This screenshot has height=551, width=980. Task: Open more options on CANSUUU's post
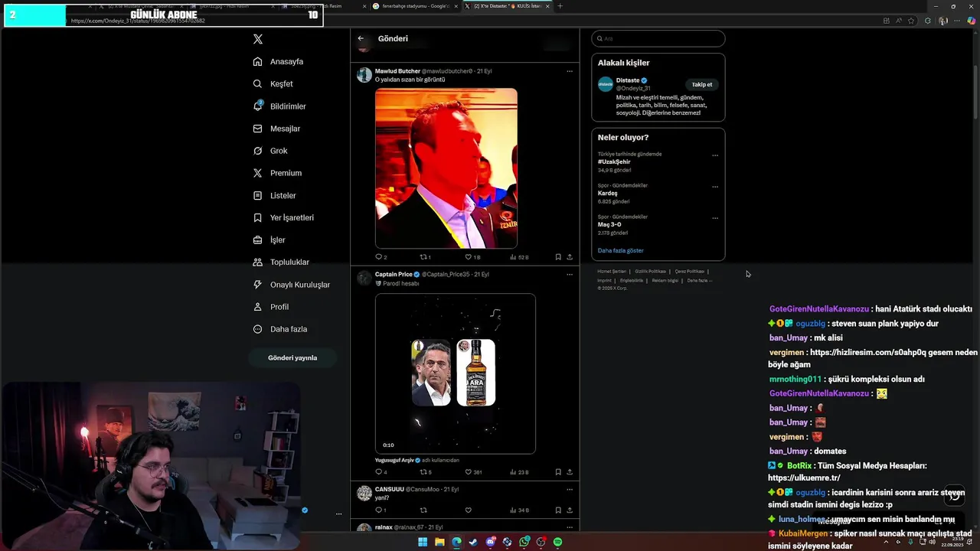(x=570, y=489)
